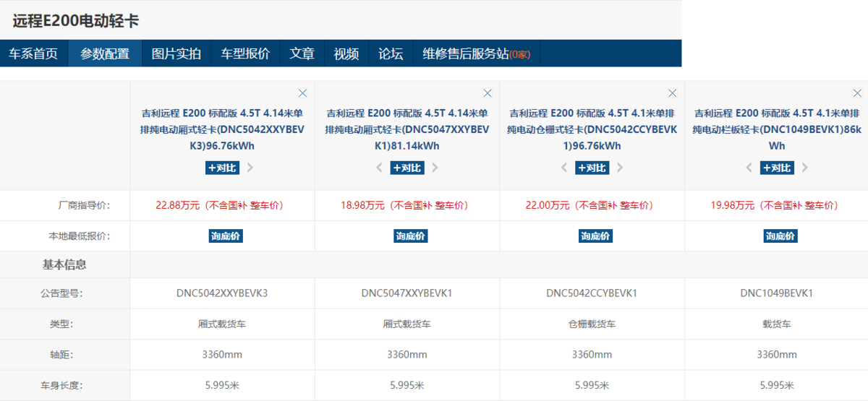The image size is (868, 401).
Task: Open the 仓栅式轻卡 DNC5042CCYBEVK1 model title link
Action: 592,129
